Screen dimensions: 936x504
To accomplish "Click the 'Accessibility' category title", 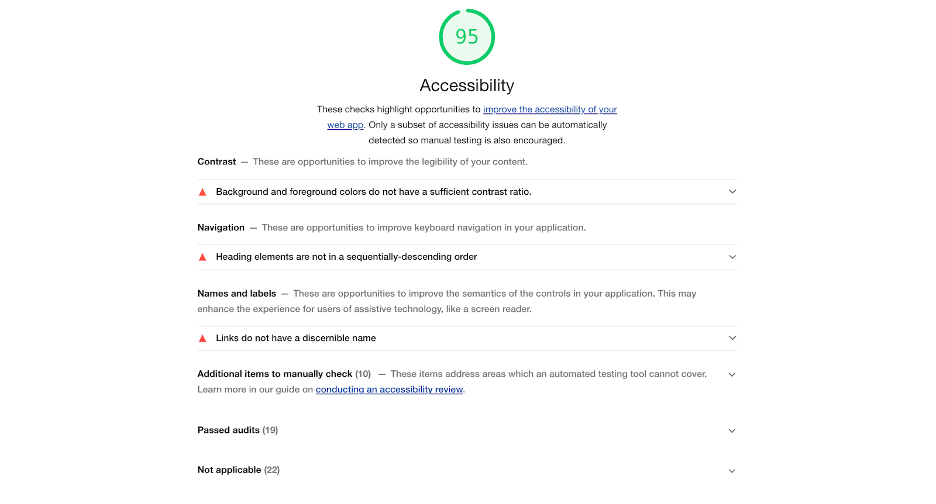I will click(467, 86).
